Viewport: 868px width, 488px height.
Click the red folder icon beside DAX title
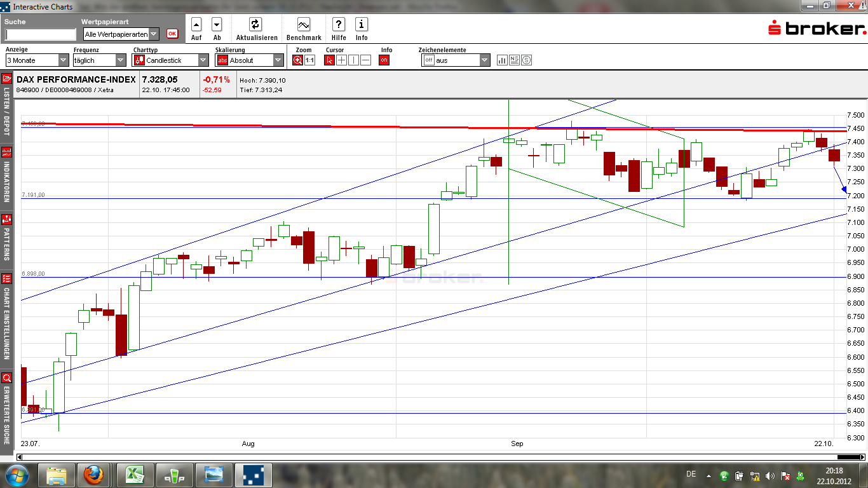[6, 79]
